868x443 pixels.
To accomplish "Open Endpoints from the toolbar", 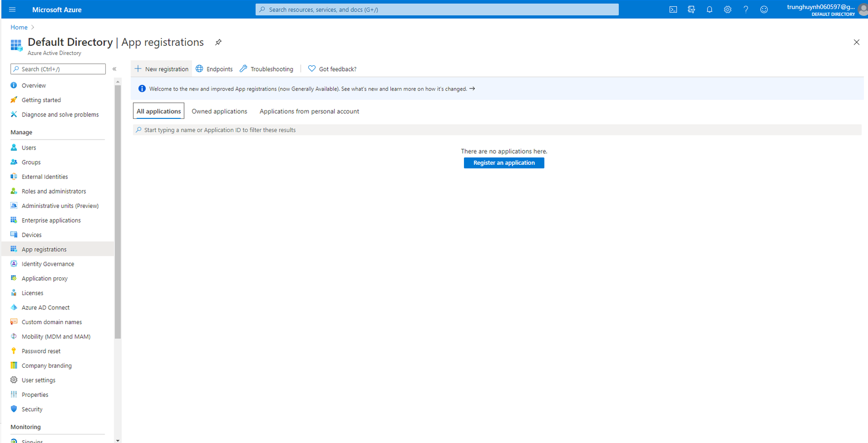I will click(x=214, y=69).
